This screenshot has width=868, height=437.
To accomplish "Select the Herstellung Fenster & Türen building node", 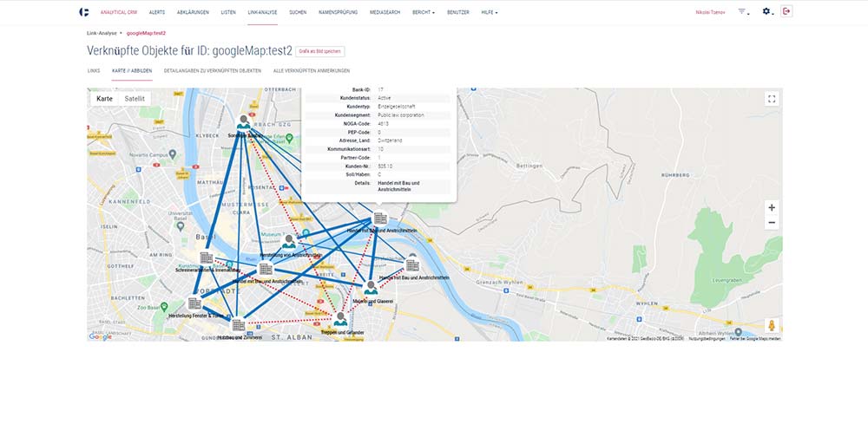I will point(194,303).
